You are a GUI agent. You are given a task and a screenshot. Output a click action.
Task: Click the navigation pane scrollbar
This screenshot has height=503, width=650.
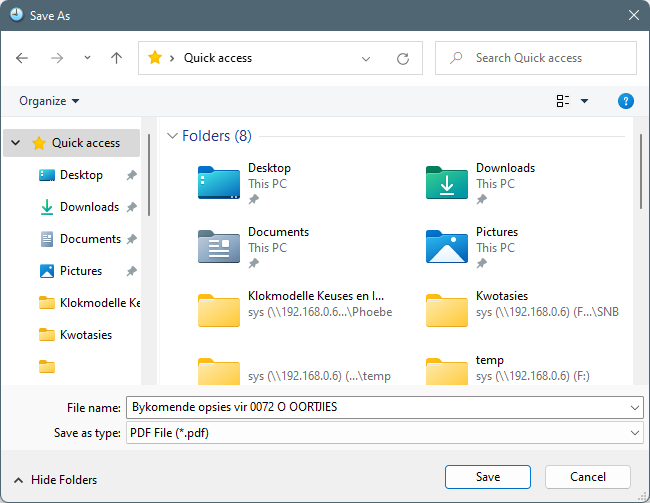click(149, 175)
